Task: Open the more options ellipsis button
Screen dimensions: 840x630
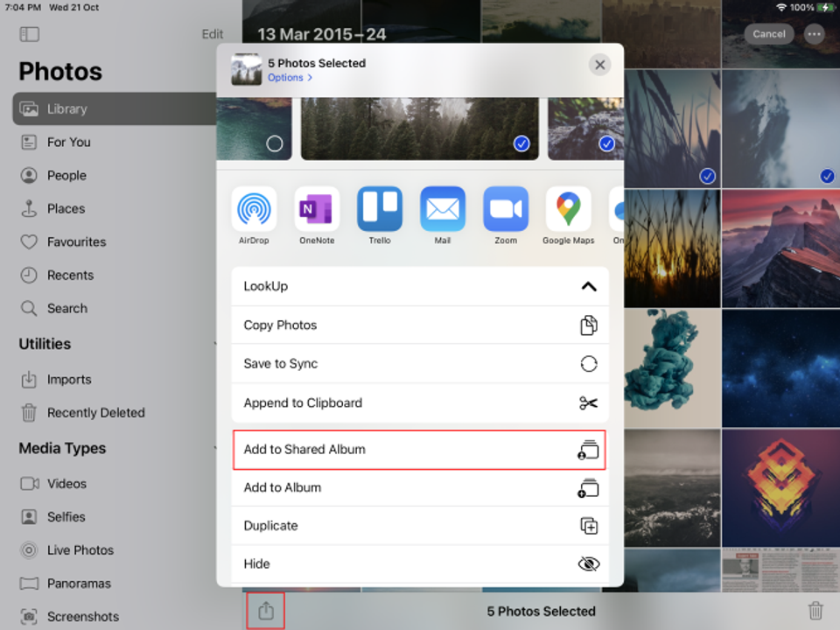Action: pos(814,34)
